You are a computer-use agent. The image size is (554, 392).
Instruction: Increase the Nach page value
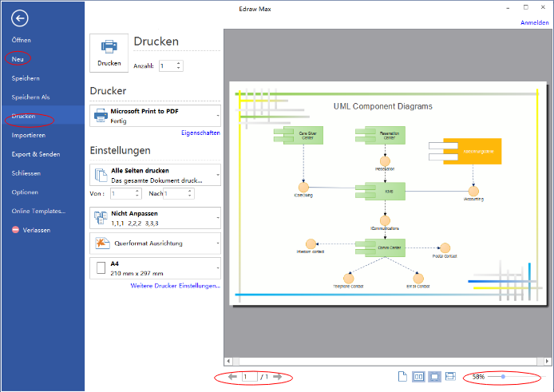coord(190,192)
